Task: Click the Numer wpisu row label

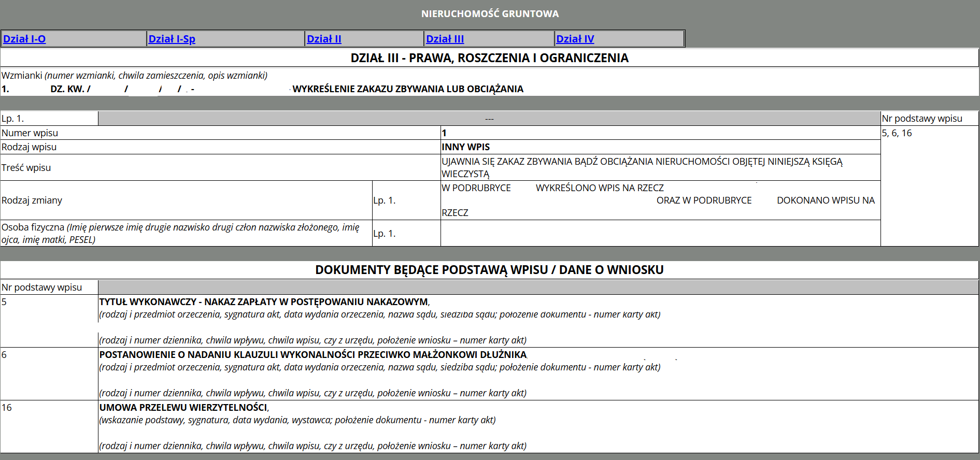Action: (30, 133)
